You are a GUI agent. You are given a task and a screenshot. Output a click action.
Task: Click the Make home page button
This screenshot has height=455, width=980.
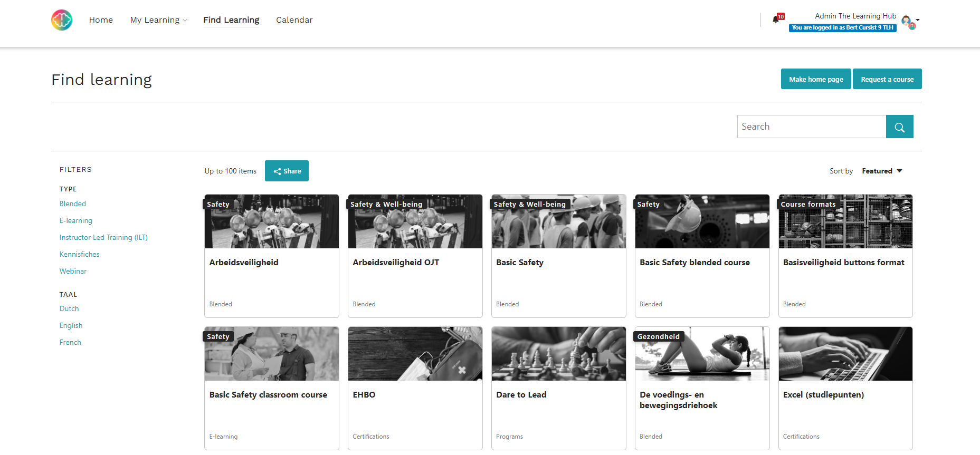pos(816,79)
